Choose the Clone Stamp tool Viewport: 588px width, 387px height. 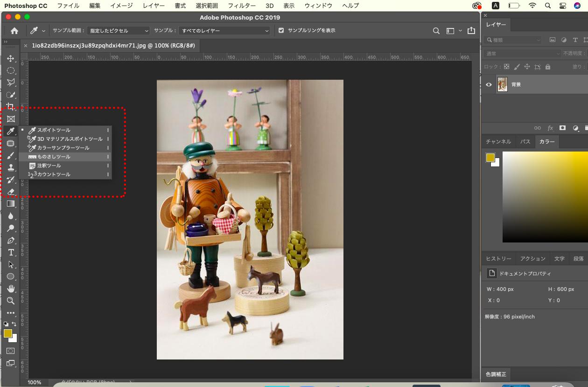click(11, 167)
